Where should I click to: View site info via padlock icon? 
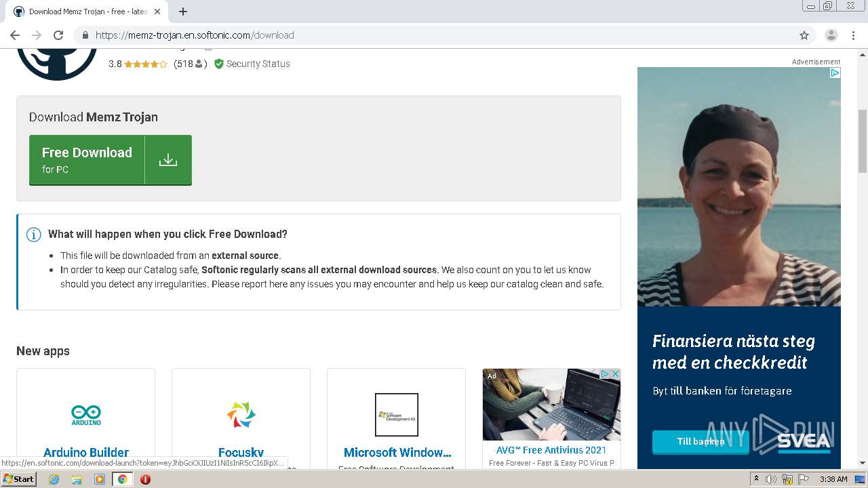pyautogui.click(x=85, y=35)
